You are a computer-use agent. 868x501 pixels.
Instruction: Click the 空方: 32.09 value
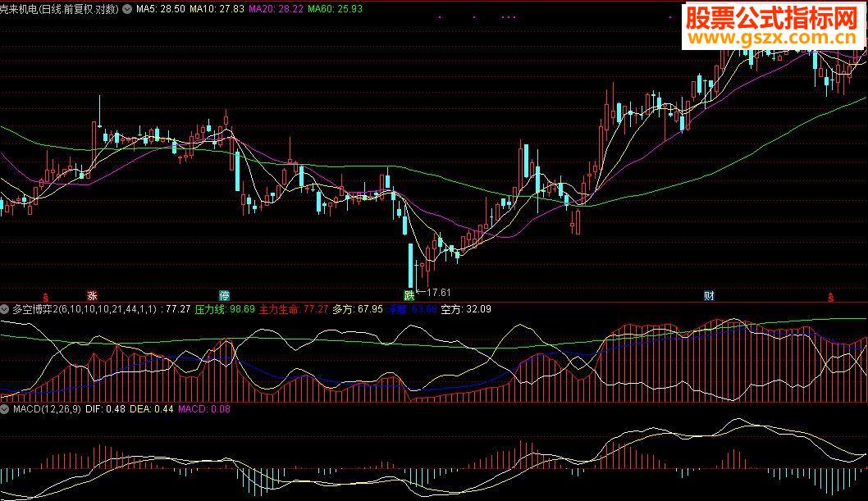pyautogui.click(x=466, y=309)
